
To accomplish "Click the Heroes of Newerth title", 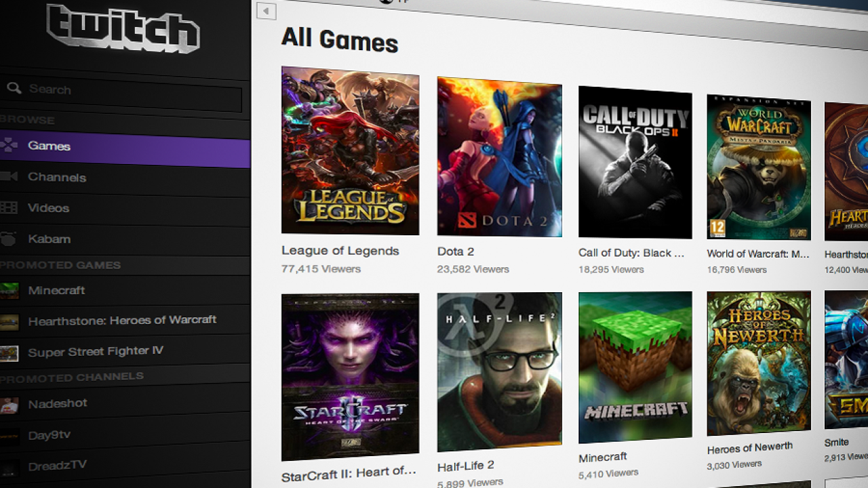I will (750, 448).
